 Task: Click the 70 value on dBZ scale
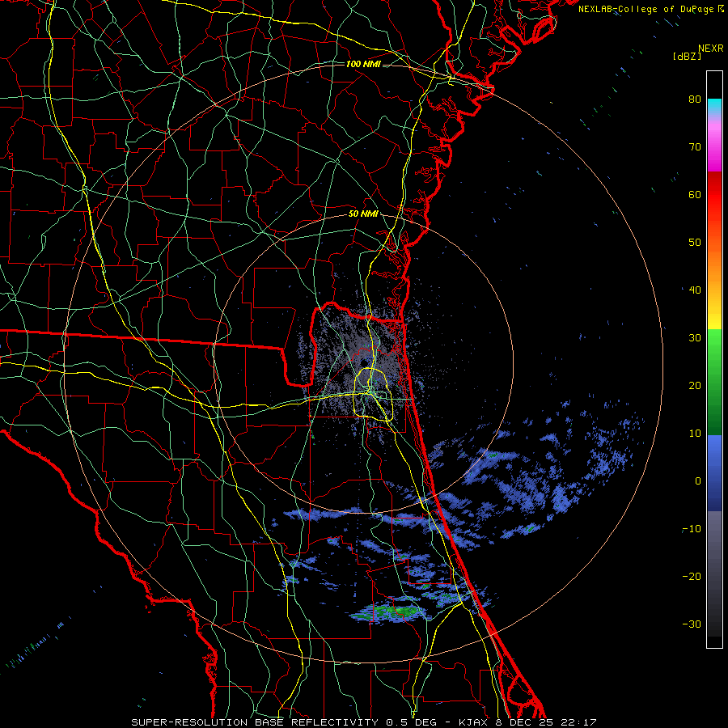pos(695,146)
